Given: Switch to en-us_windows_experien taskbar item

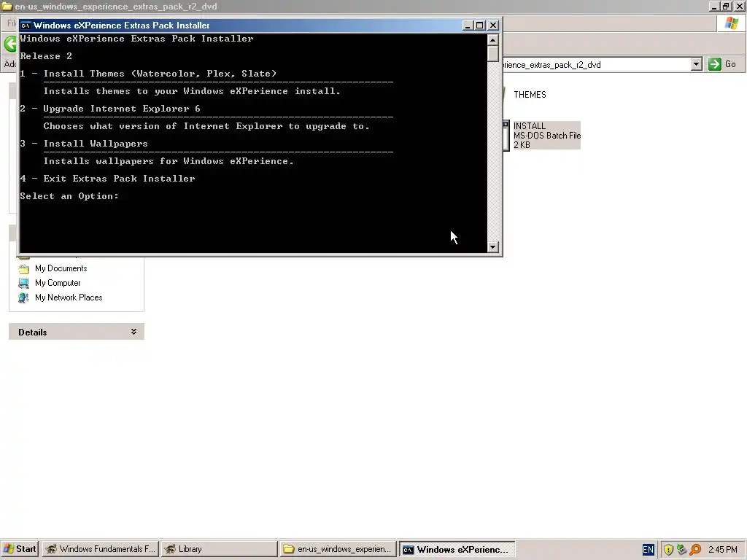Looking at the screenshot, I should 338,549.
